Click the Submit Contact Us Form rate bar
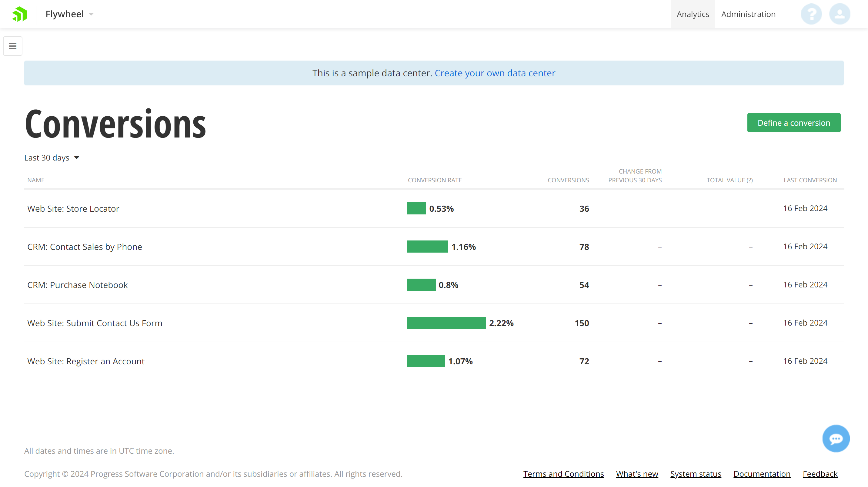Image resolution: width=868 pixels, height=487 pixels. pos(446,323)
